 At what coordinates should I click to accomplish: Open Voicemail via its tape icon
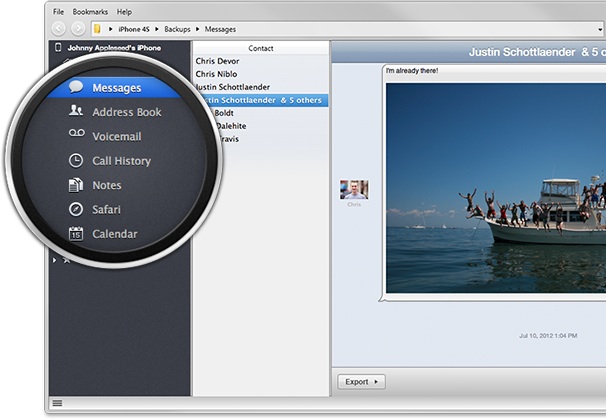[76, 136]
